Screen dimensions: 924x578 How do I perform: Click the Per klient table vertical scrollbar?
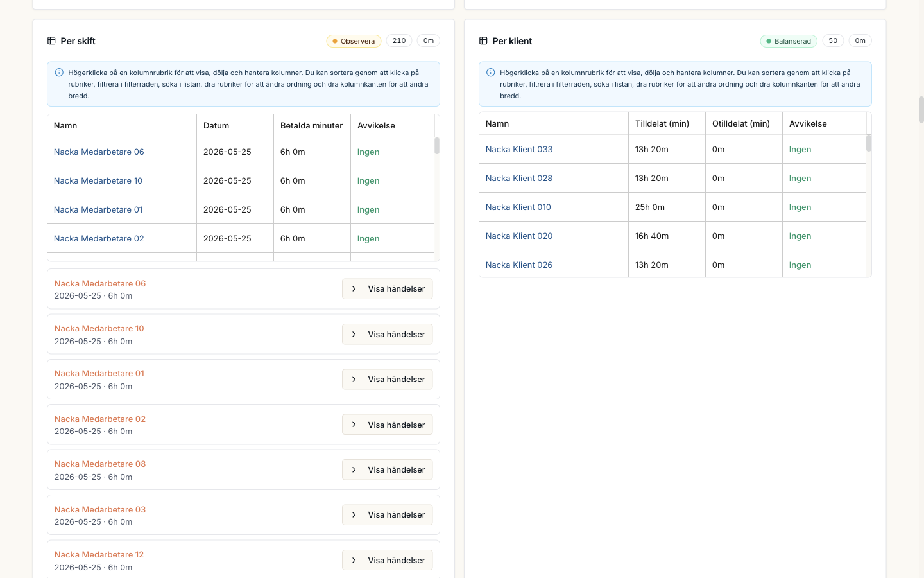pyautogui.click(x=869, y=143)
